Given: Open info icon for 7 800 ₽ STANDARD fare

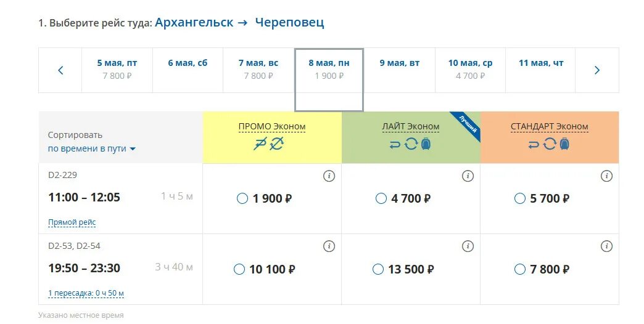Looking at the screenshot, I should coord(606,246).
